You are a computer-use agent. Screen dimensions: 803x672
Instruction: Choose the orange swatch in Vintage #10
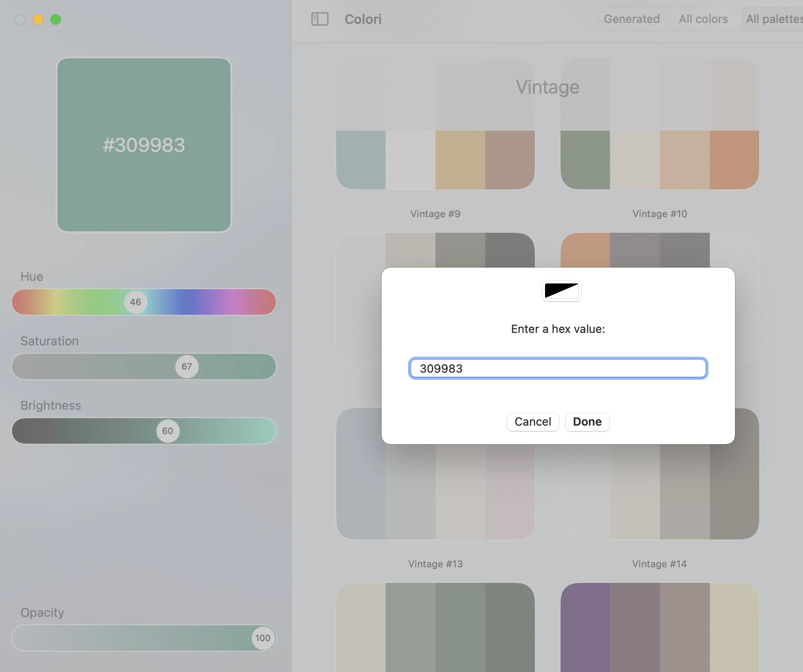click(734, 160)
